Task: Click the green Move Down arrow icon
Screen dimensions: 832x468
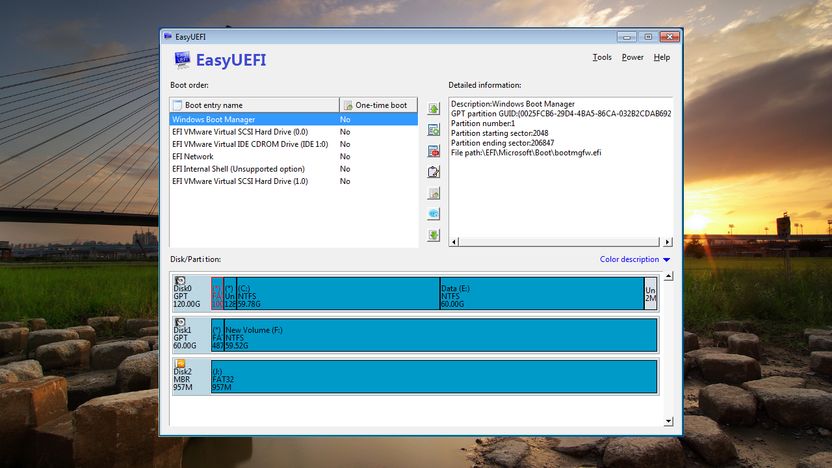Action: (434, 235)
